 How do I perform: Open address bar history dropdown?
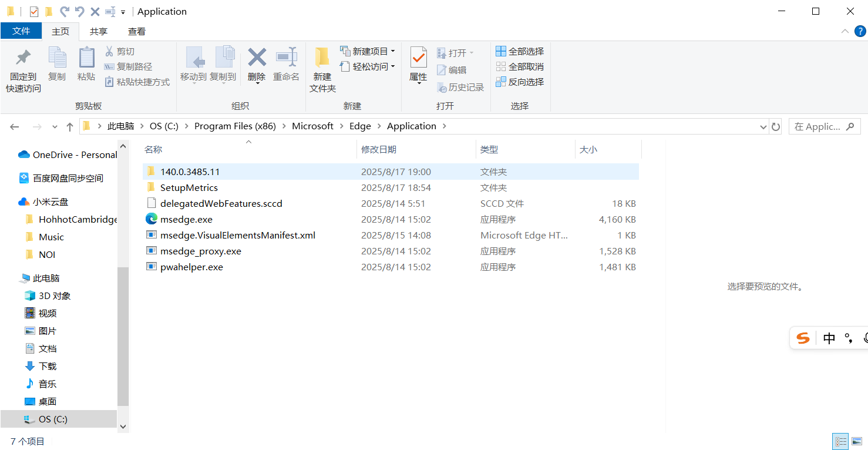tap(763, 126)
